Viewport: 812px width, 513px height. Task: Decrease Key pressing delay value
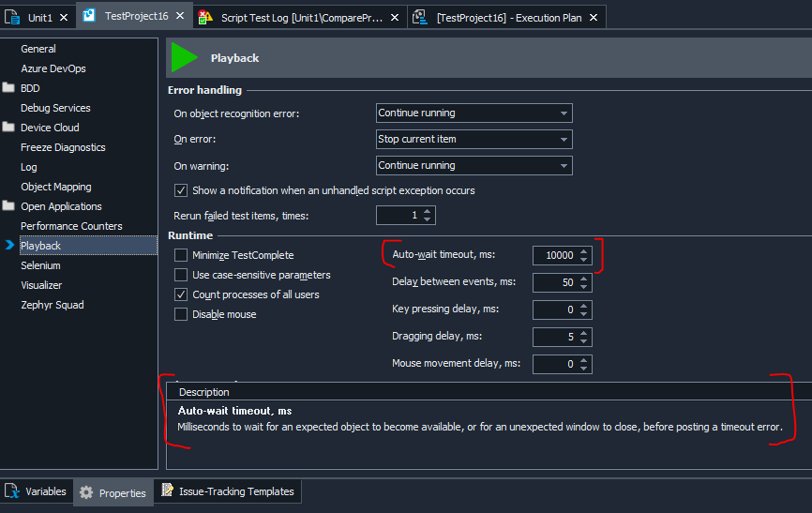tap(583, 314)
